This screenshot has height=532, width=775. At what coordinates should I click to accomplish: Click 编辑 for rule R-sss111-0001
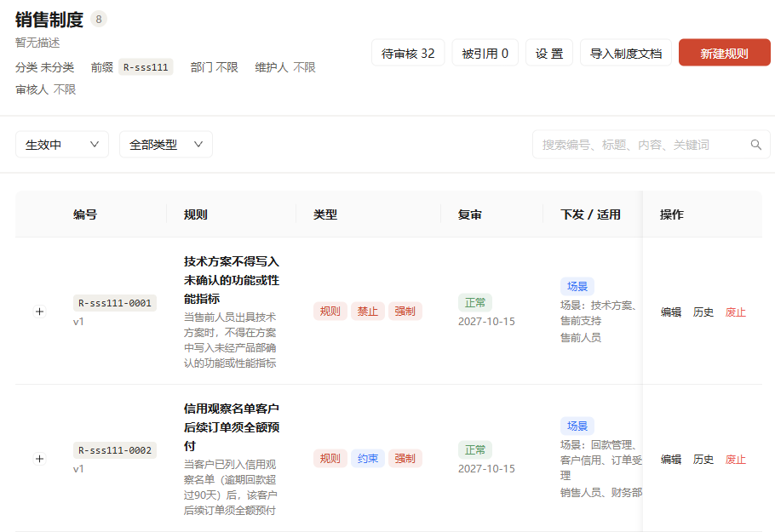(x=671, y=312)
